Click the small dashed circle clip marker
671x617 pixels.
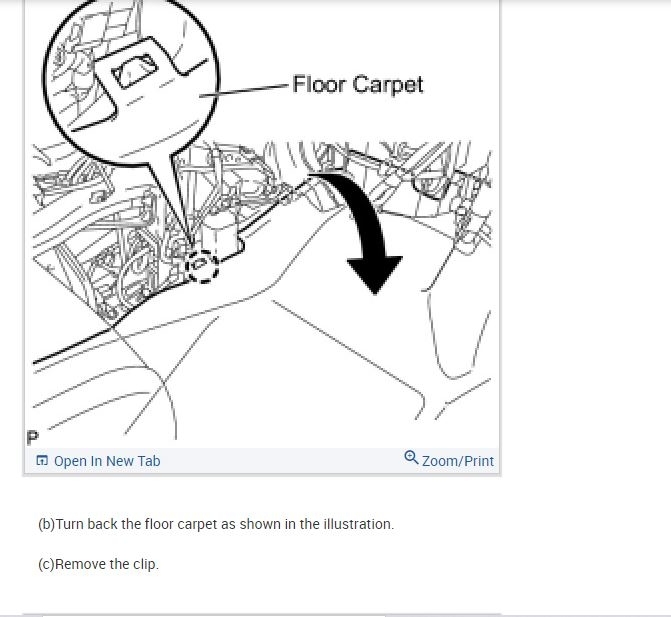202,266
